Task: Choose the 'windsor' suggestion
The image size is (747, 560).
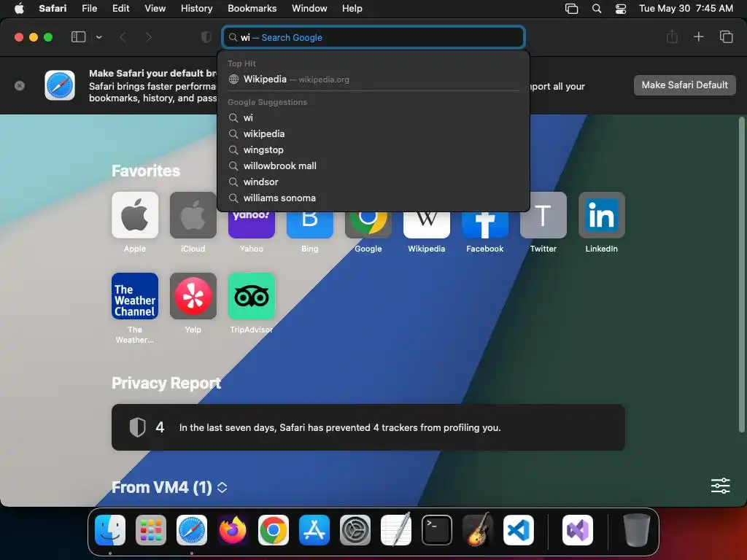Action: [373, 182]
